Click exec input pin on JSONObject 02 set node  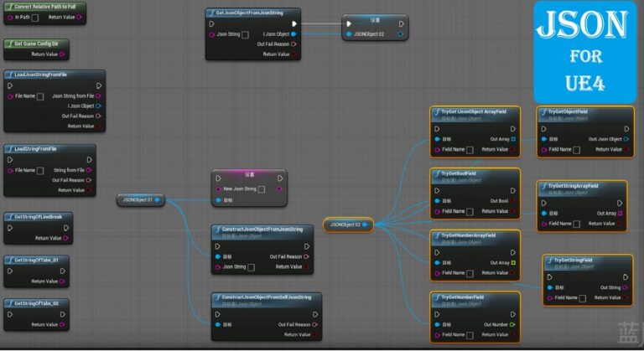[x=349, y=23]
